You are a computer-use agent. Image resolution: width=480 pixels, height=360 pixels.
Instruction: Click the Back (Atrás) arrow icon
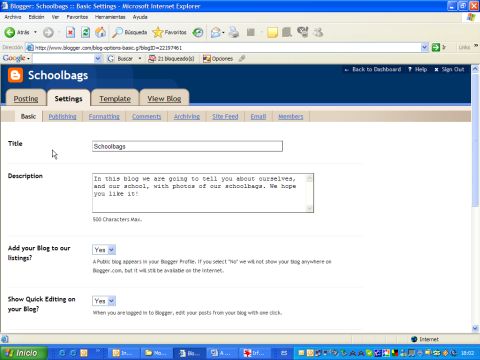pyautogui.click(x=10, y=32)
